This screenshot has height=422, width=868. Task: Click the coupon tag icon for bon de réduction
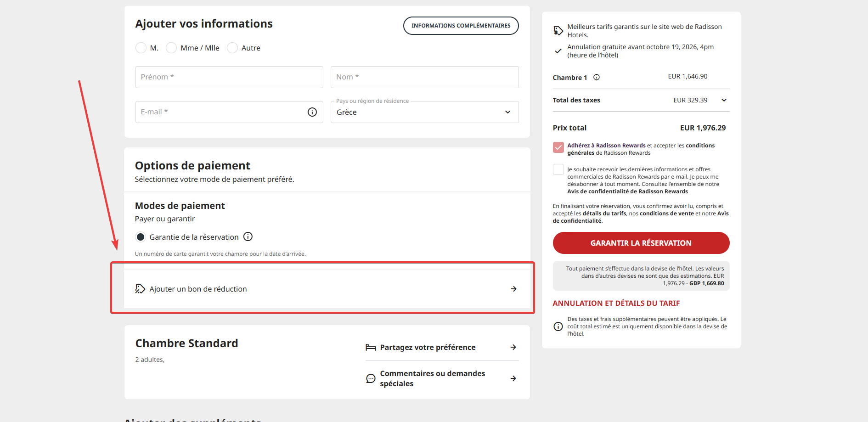[x=140, y=289]
